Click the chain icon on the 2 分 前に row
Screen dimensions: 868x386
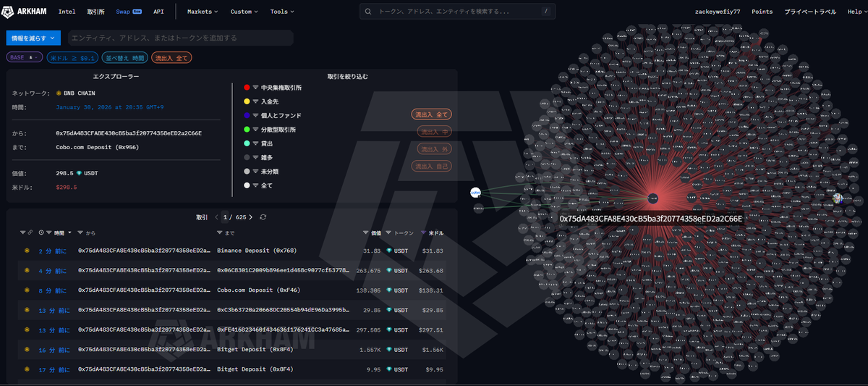point(27,251)
